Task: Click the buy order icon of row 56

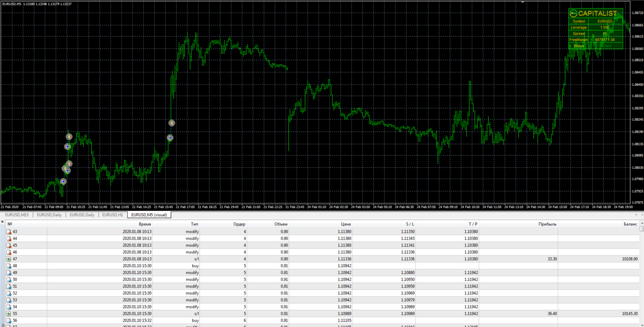Action: 9,321
